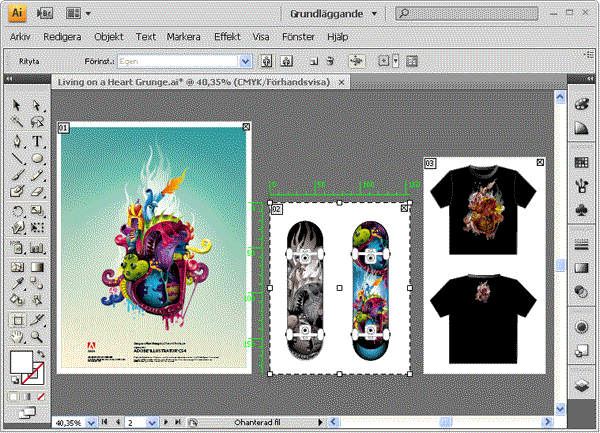Delete artboard 01 via its corner box
Image resolution: width=600 pixels, height=433 pixels.
tap(246, 127)
